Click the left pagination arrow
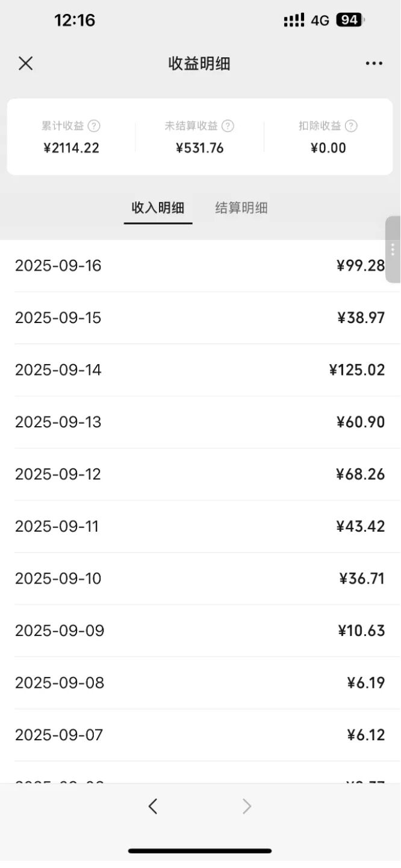 tap(152, 805)
